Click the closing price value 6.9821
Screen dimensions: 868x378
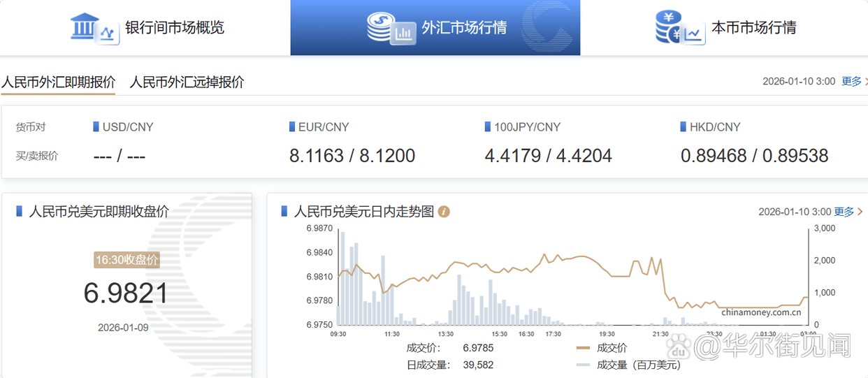click(126, 293)
